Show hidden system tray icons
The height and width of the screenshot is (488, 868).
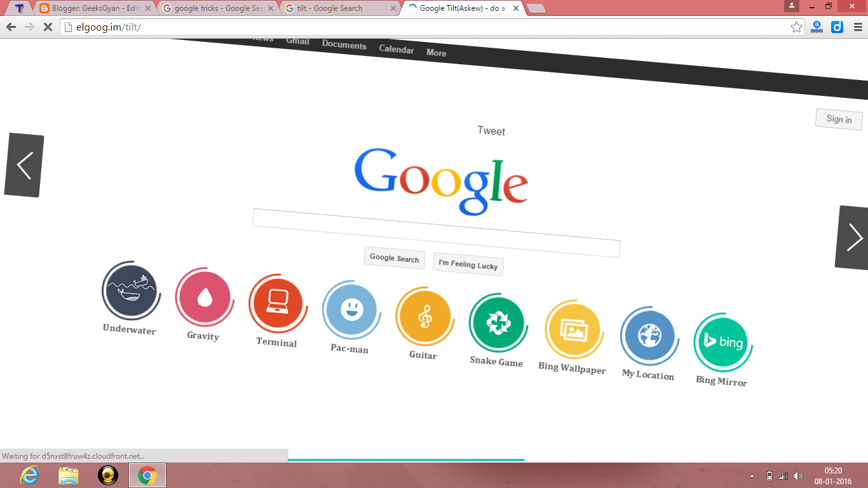coord(752,476)
